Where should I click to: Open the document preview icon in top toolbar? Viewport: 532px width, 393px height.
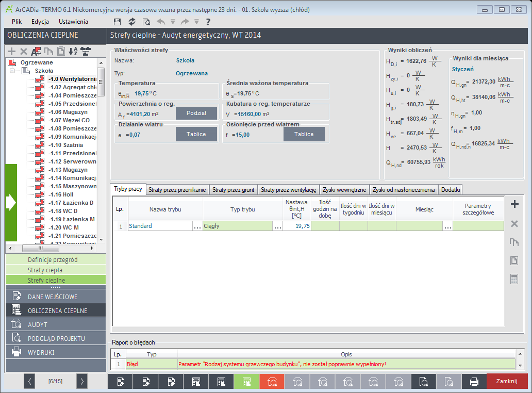(146, 22)
